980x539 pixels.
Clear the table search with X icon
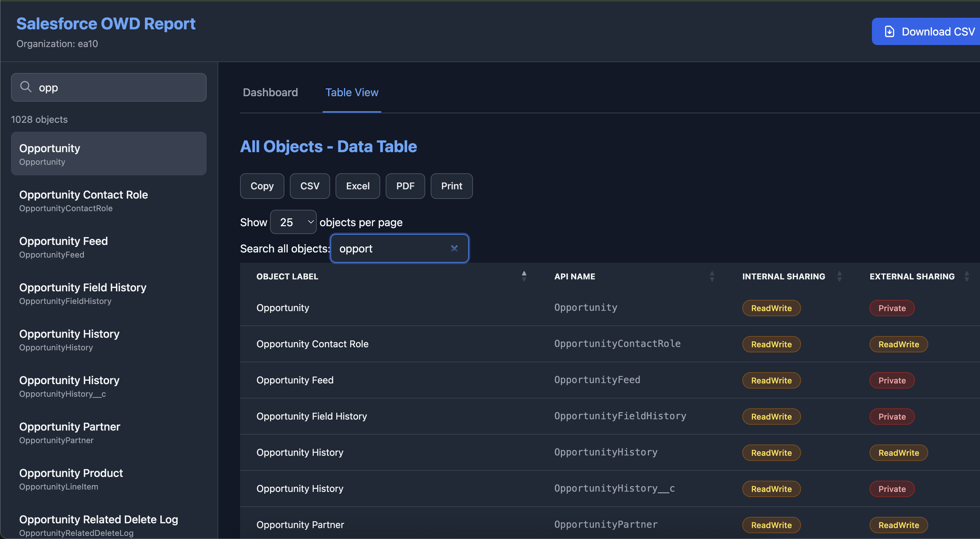(454, 248)
